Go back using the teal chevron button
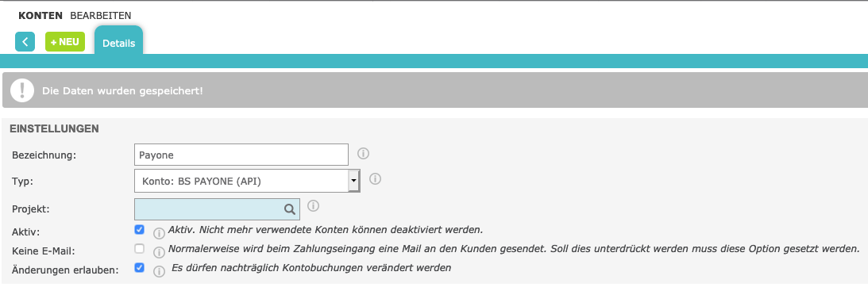The image size is (868, 287). [25, 41]
